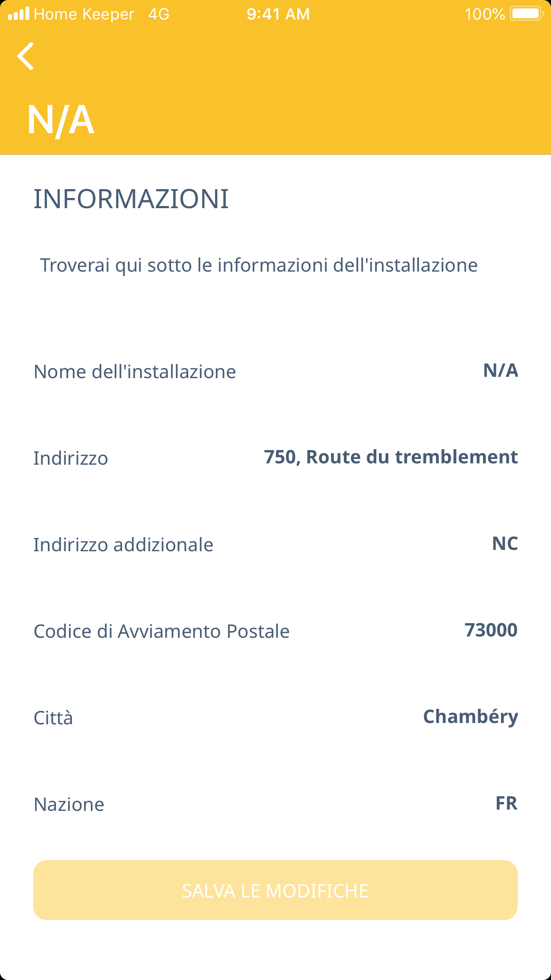
Task: Tap the Troverai qui sotto description text
Action: point(259,265)
